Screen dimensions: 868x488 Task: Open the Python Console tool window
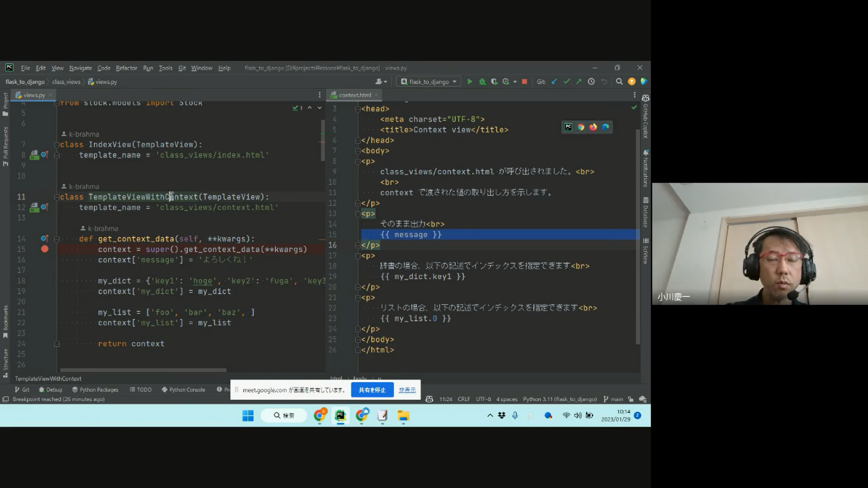click(x=184, y=390)
